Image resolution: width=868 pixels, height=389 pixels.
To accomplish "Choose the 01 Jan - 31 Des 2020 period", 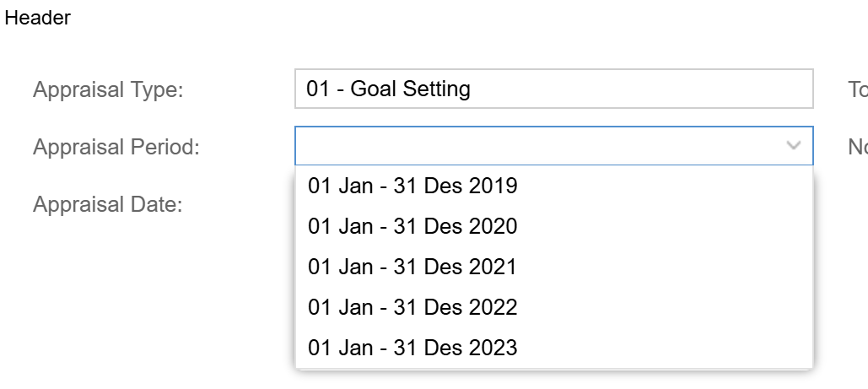I will click(x=553, y=226).
